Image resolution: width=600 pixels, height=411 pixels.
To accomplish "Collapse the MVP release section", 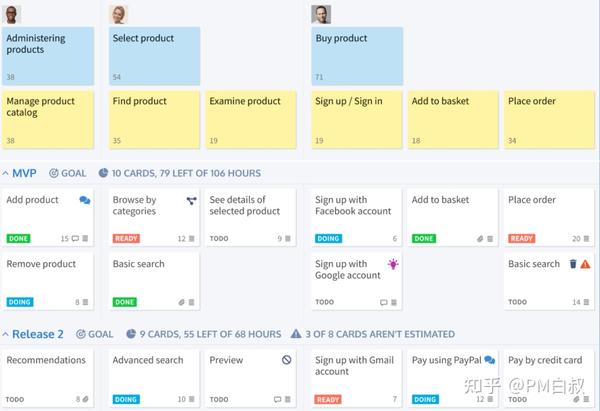I will (5, 173).
